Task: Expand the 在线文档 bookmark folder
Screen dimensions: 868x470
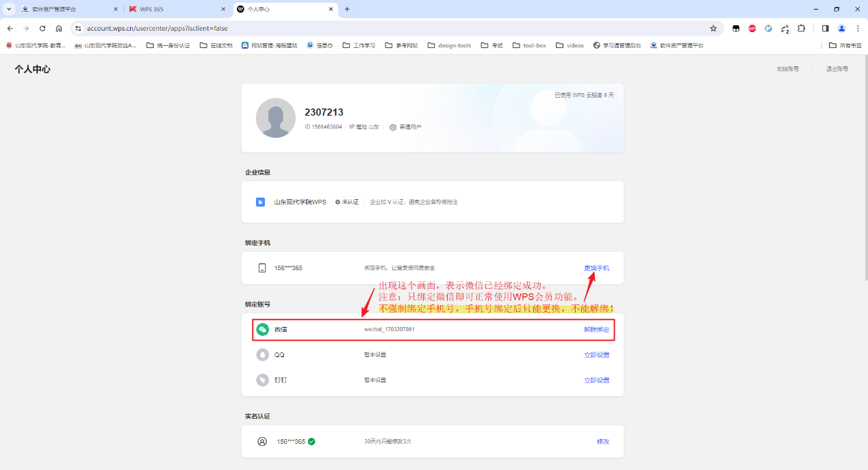Action: coord(216,46)
